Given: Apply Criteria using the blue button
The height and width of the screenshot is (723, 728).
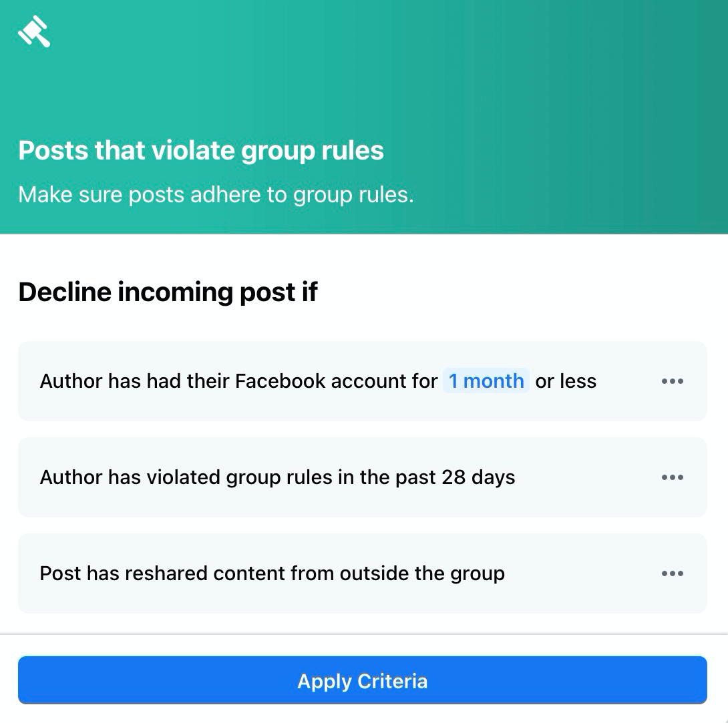Looking at the screenshot, I should 362,680.
